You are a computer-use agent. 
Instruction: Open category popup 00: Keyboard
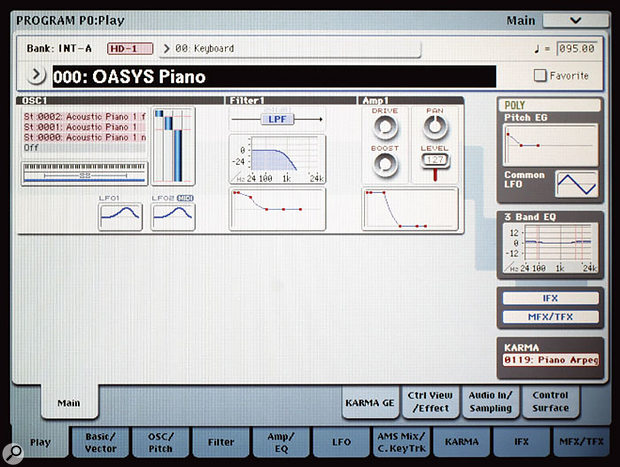click(291, 49)
